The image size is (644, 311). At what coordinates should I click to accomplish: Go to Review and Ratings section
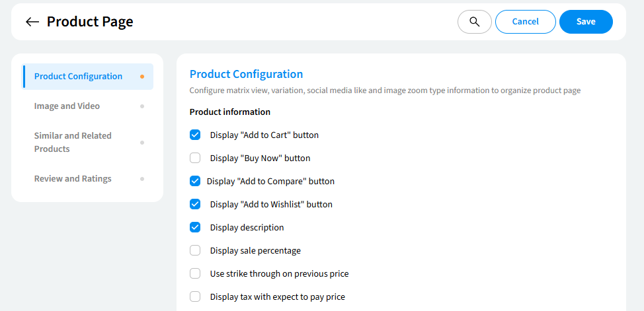click(73, 179)
